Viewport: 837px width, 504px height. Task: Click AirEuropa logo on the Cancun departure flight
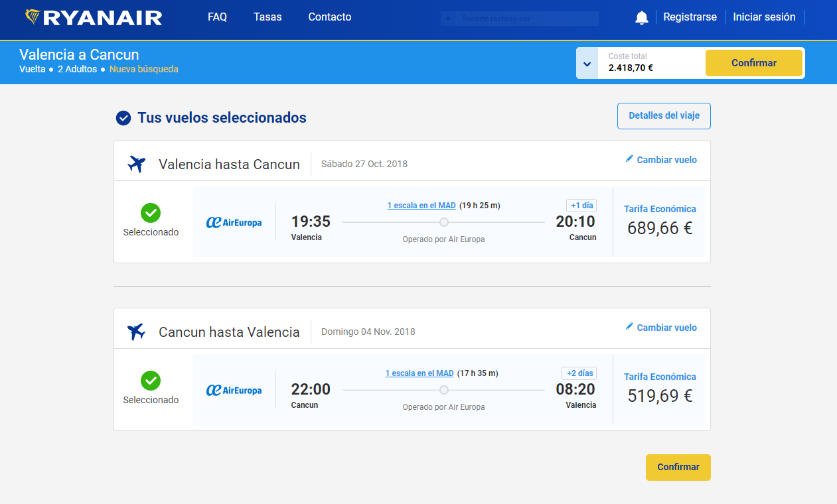pos(234,391)
